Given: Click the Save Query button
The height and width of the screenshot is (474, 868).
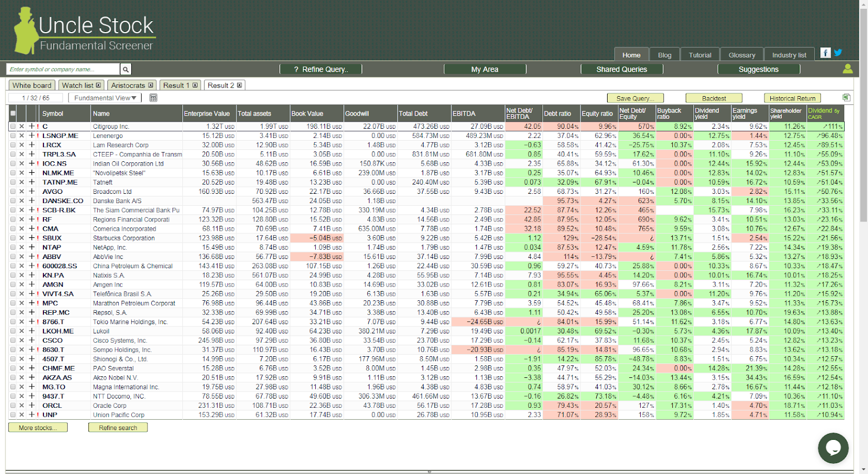Looking at the screenshot, I should coord(635,98).
